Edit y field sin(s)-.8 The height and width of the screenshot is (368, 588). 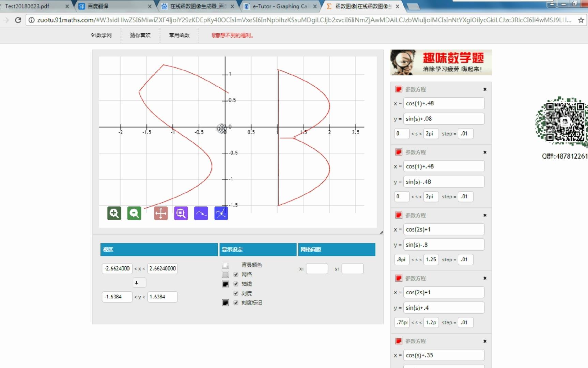(x=444, y=245)
